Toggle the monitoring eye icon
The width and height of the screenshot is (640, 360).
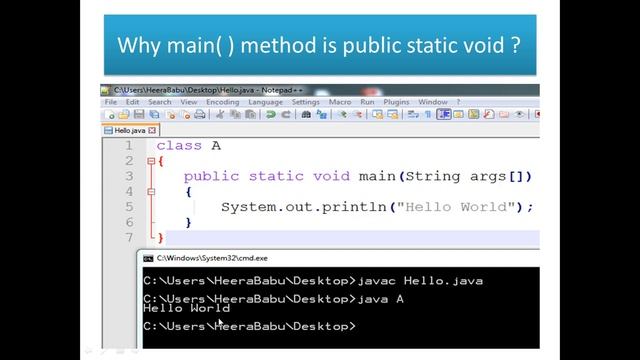tap(520, 115)
